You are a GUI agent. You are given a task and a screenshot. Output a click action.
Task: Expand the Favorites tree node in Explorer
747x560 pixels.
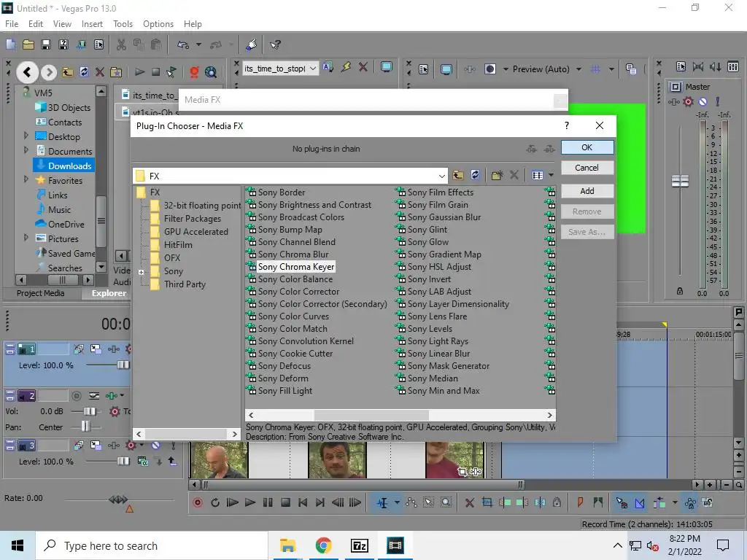point(26,179)
